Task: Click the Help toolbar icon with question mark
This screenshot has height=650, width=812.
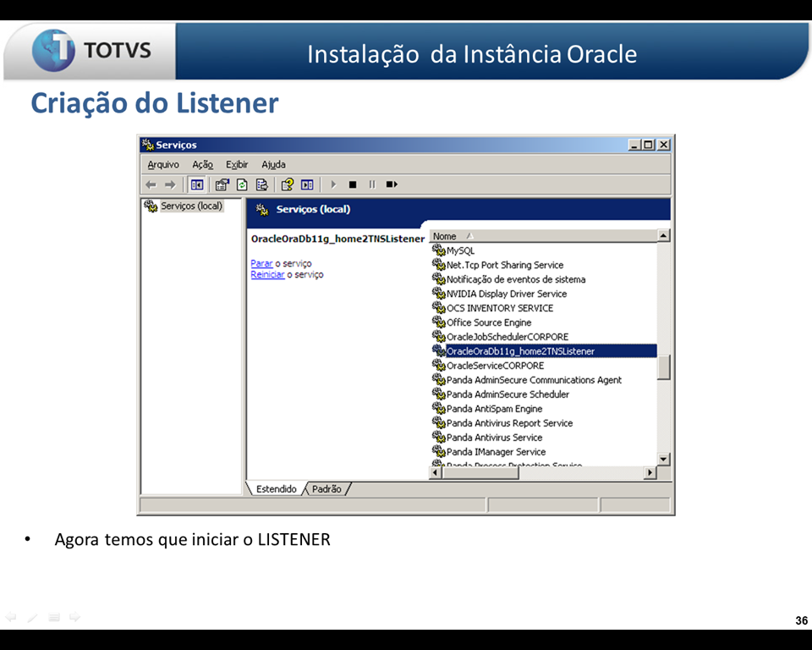Action: 287,185
